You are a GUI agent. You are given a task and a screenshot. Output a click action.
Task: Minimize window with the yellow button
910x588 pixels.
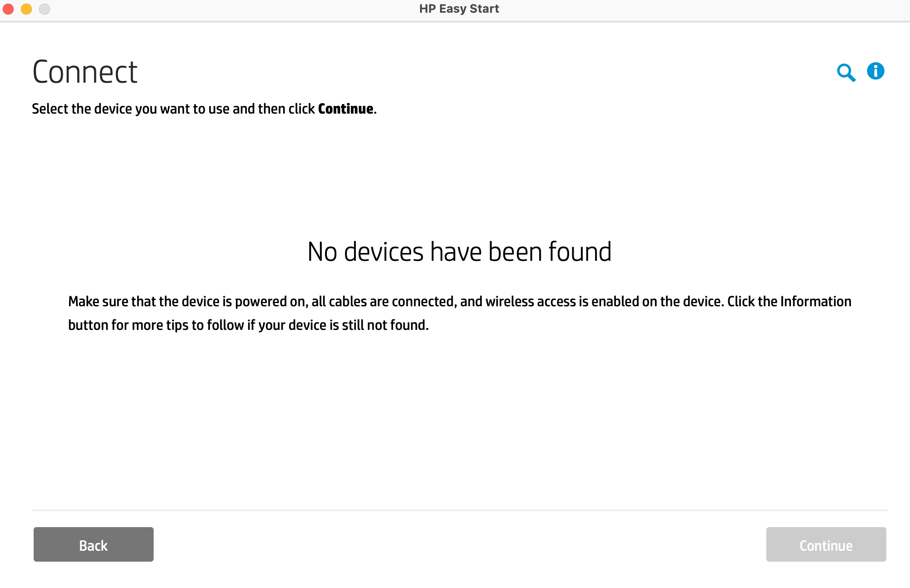[x=26, y=9]
